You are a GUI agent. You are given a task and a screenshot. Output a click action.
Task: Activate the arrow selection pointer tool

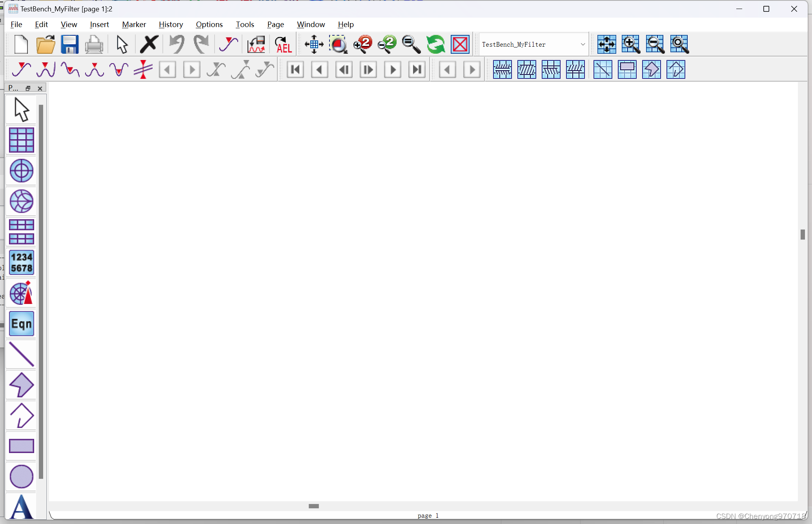(121, 44)
